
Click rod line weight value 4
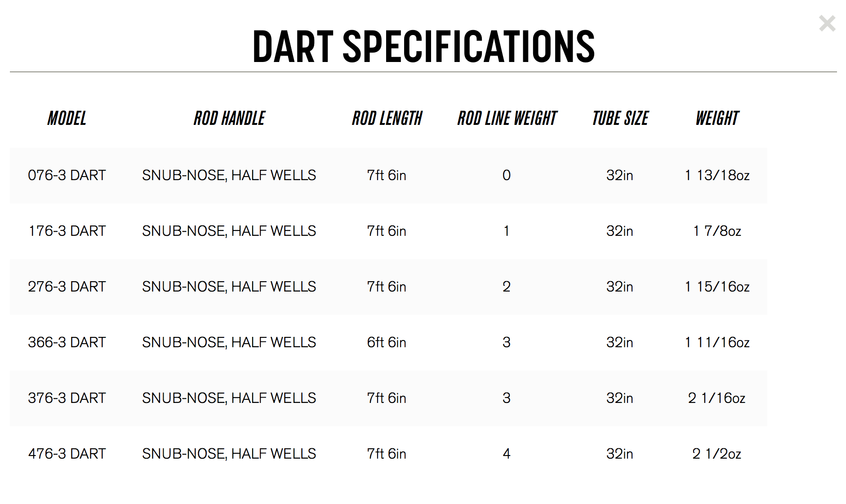507,454
